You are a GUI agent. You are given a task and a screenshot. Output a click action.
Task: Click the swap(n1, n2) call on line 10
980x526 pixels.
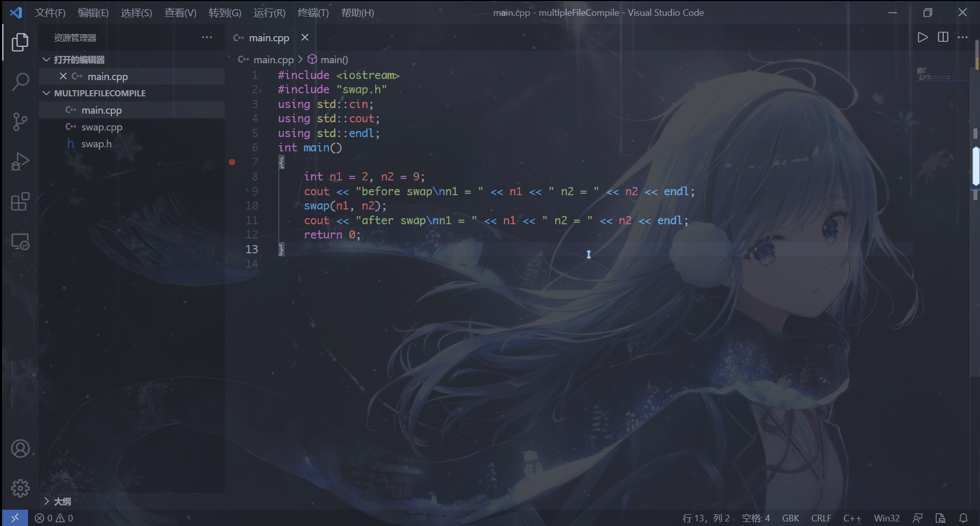(345, 205)
